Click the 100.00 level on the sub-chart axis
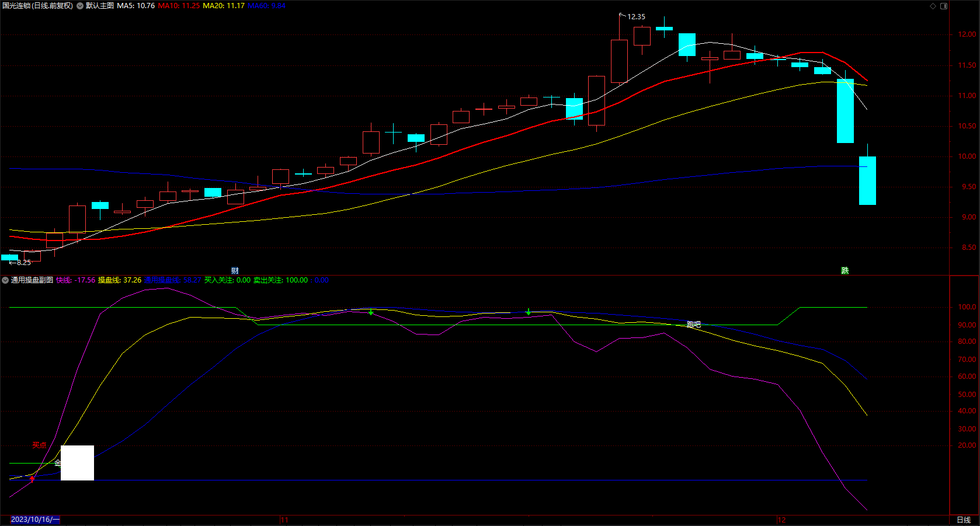Screen dimensions: 980x526 [967, 307]
